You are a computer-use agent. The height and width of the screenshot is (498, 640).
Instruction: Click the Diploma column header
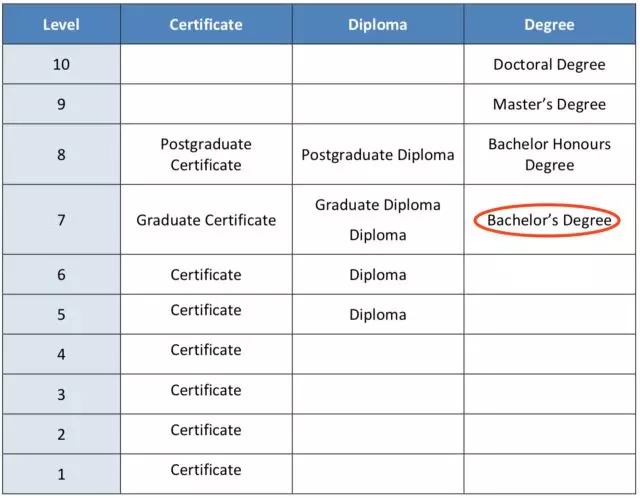click(378, 25)
